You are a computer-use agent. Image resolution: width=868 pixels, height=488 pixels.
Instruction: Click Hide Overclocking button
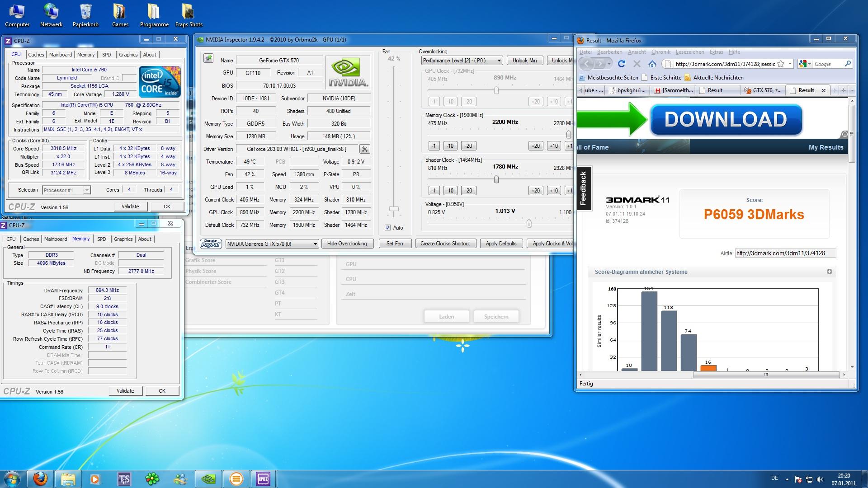coord(347,244)
